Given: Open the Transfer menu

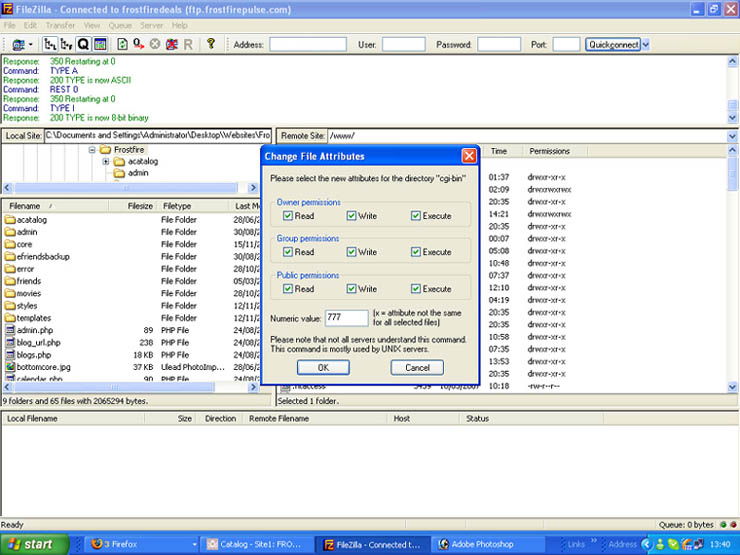Looking at the screenshot, I should [x=60, y=25].
